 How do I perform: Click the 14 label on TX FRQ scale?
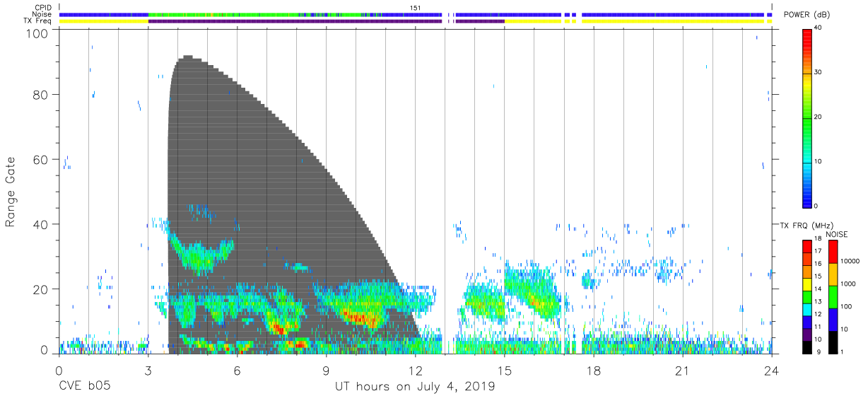point(817,289)
